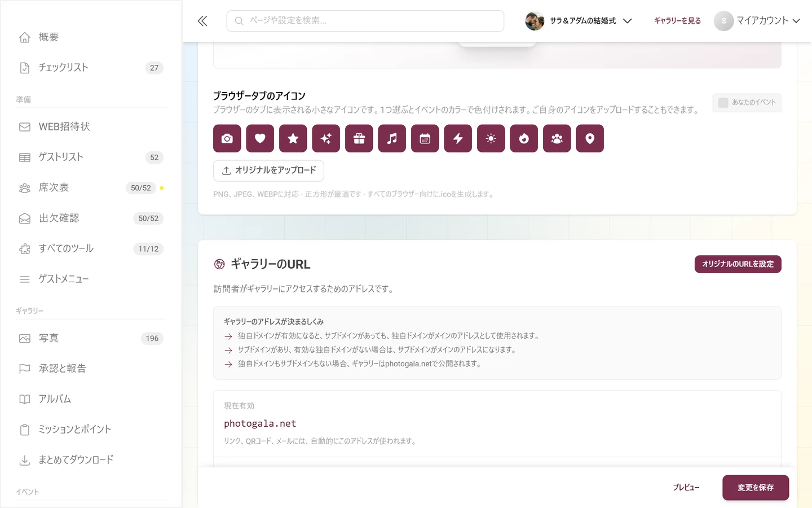Click the wedding couple avatar thumbnail

tap(535, 21)
